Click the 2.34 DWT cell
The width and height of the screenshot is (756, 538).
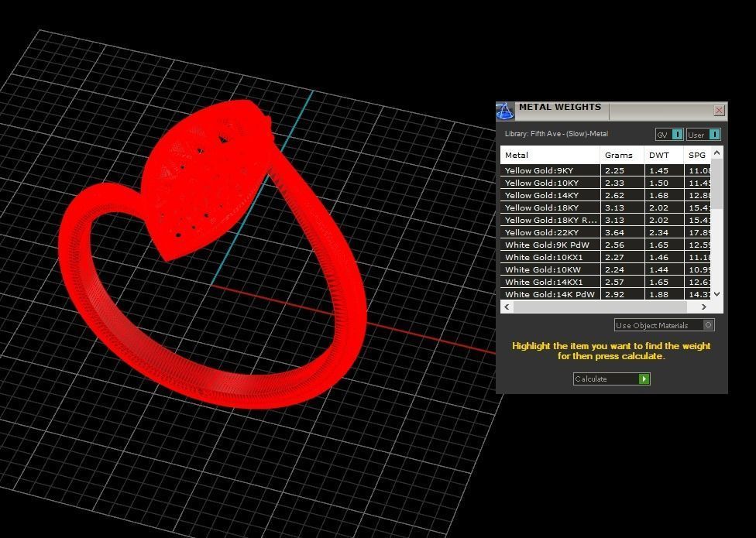coord(664,232)
